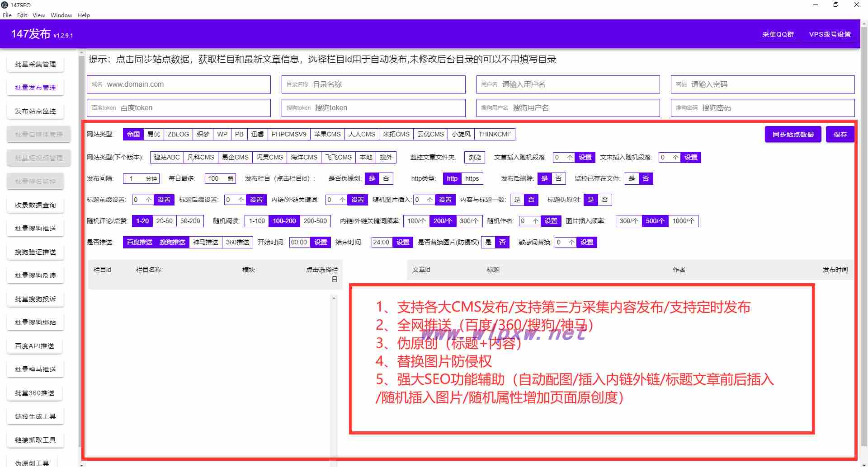This screenshot has width=868, height=467.
Task: Open the Window menu
Action: click(x=61, y=15)
